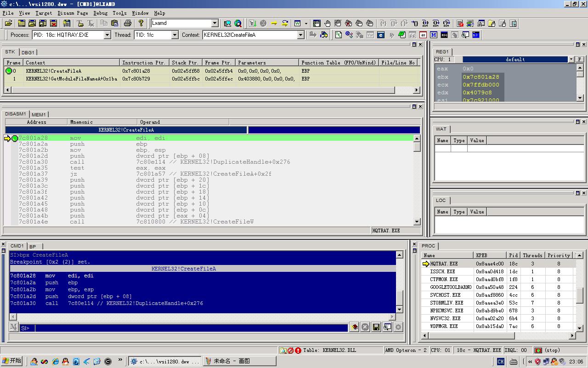Click the Instruction Ptr. column header
The image size is (588, 368).
coord(144,63)
